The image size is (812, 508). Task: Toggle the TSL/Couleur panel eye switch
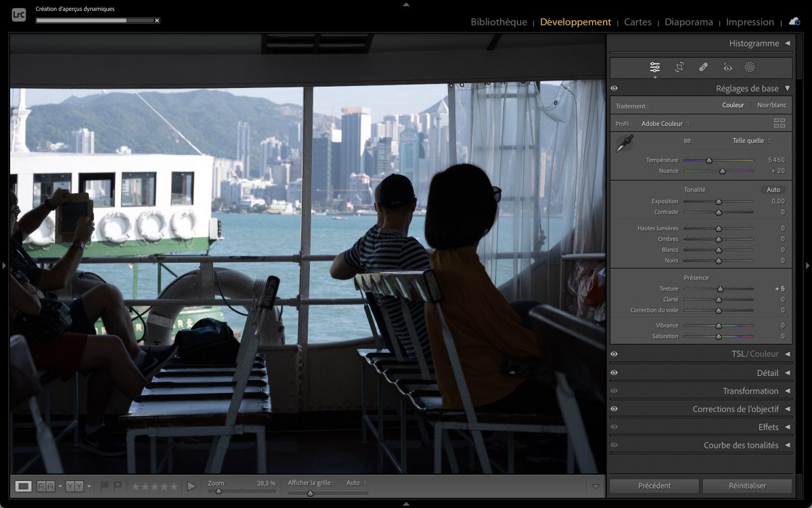614,354
